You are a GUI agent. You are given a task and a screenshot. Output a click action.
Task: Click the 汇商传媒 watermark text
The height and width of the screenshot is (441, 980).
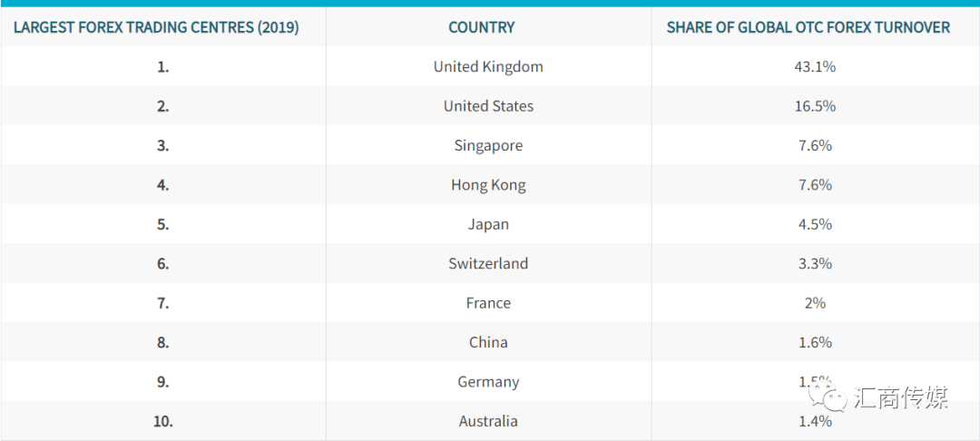[x=901, y=397]
